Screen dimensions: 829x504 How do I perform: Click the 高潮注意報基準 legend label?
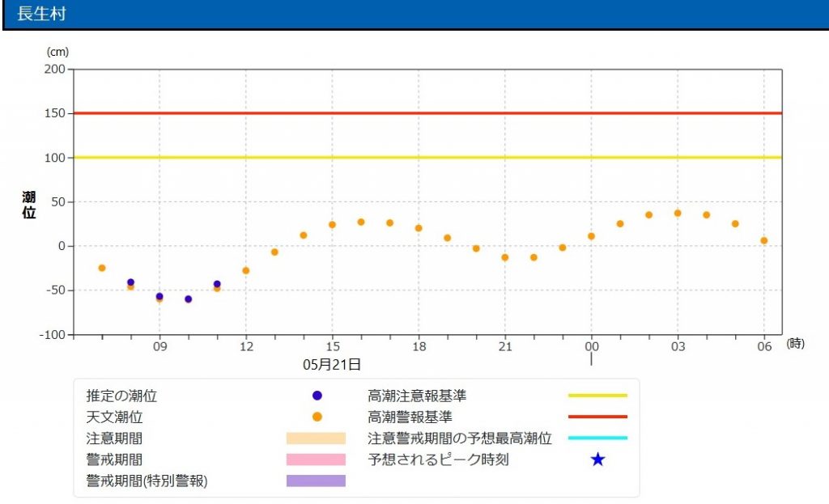click(x=417, y=396)
